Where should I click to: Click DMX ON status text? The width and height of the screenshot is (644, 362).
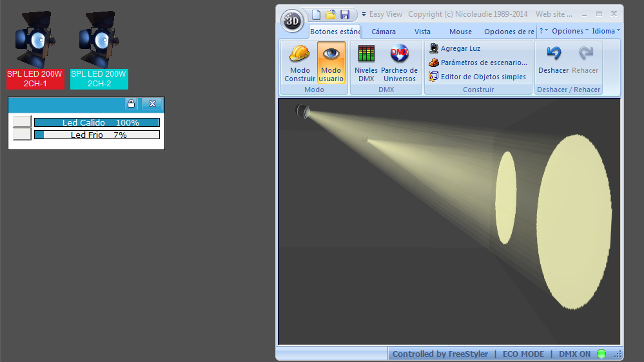click(x=574, y=354)
